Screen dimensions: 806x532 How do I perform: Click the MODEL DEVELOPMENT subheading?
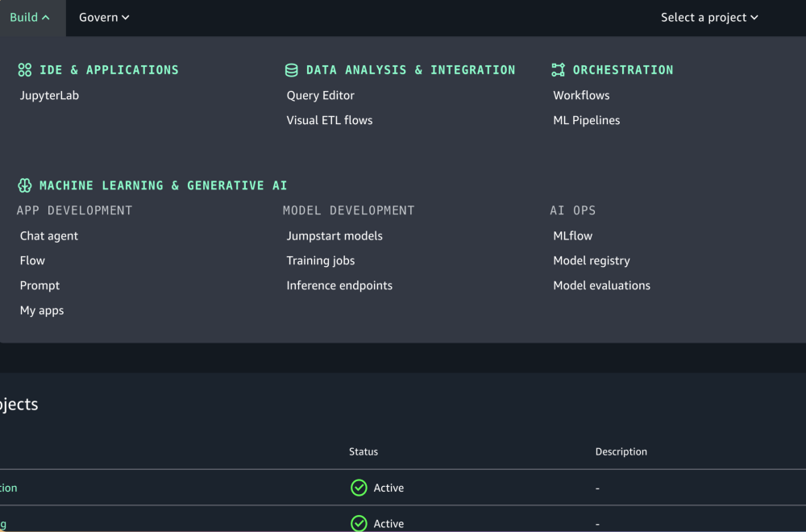pyautogui.click(x=348, y=210)
